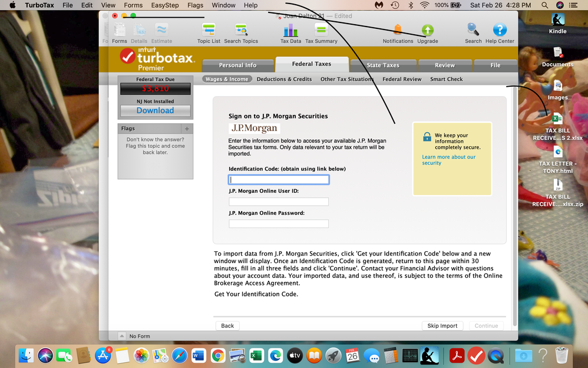Screen dimensions: 588x368
Task: Click the Wi-Fi status icon
Action: [x=424, y=5]
